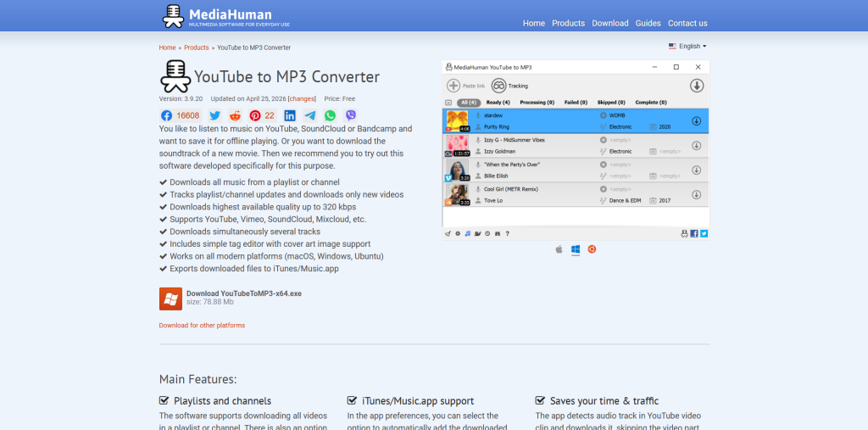This screenshot has width=868, height=430.
Task: Click the orange Windows download icon
Action: coord(170,299)
